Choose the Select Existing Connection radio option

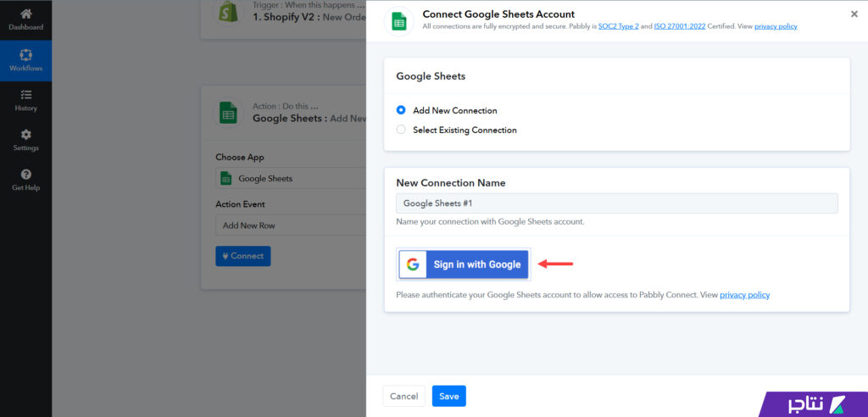pyautogui.click(x=401, y=130)
